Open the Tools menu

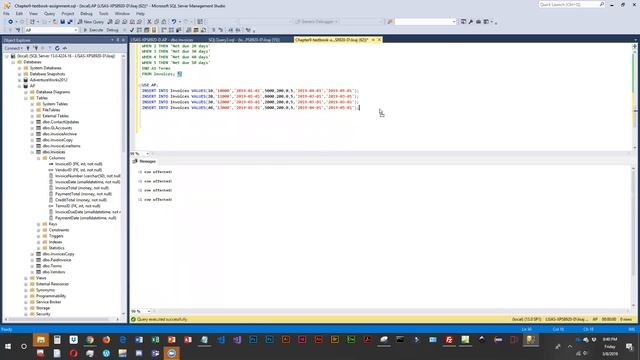point(104,13)
